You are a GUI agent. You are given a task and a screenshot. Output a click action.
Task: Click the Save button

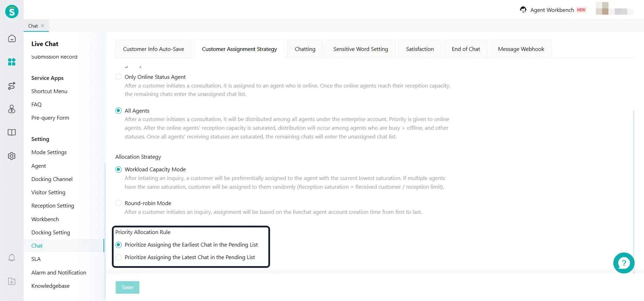pyautogui.click(x=128, y=287)
